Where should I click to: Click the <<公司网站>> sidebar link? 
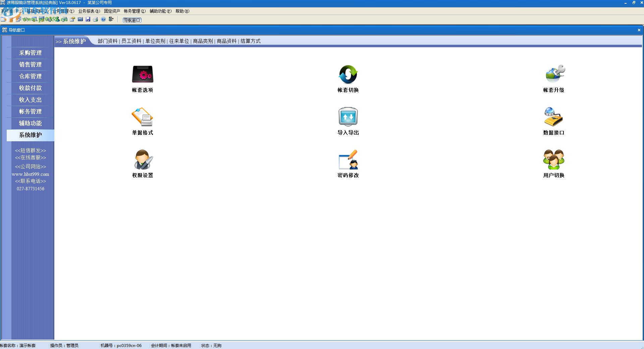coord(31,167)
